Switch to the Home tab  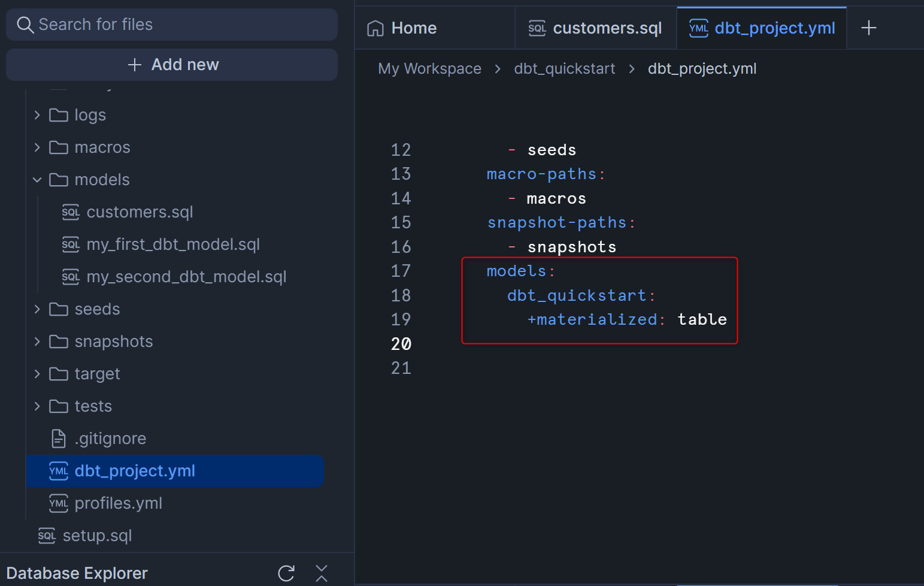click(x=402, y=28)
